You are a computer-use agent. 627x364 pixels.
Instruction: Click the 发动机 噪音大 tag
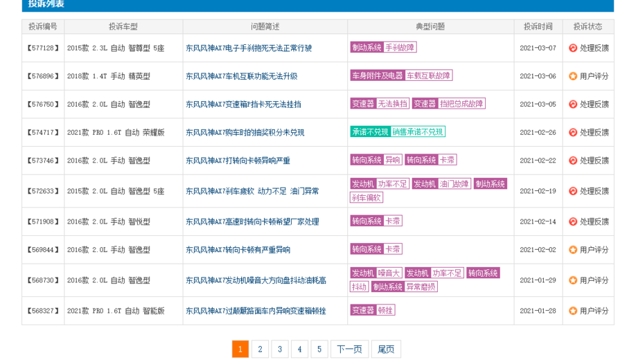(x=376, y=273)
